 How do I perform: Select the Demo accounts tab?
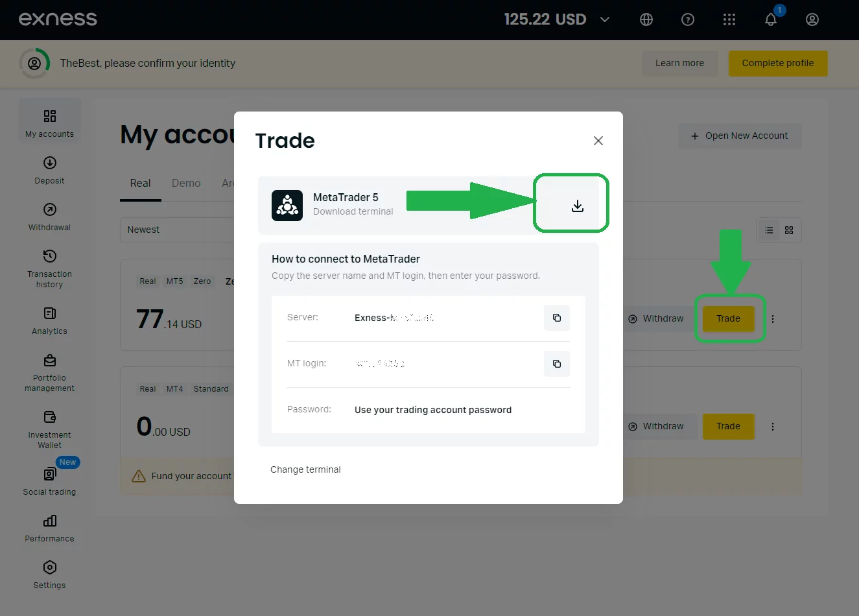[186, 183]
